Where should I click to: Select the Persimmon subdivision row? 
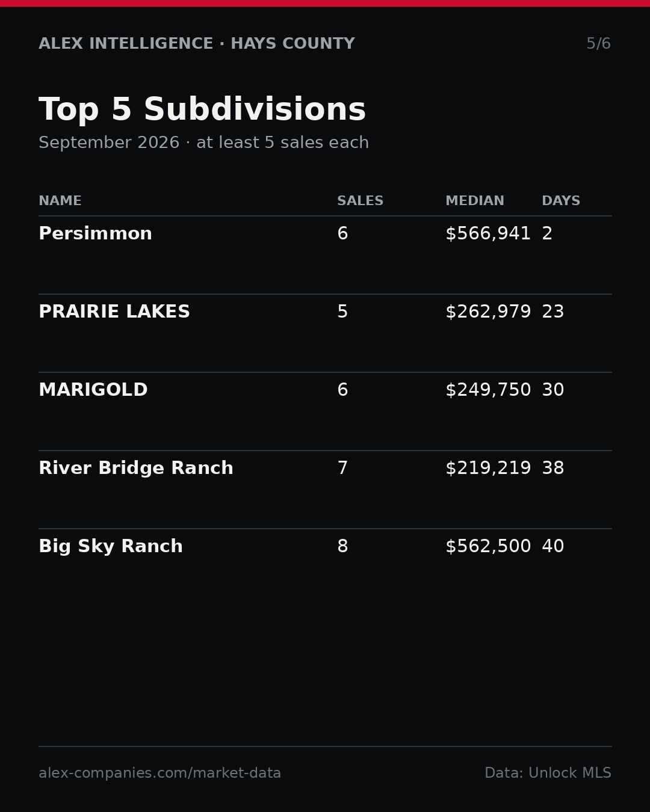pyautogui.click(x=325, y=255)
